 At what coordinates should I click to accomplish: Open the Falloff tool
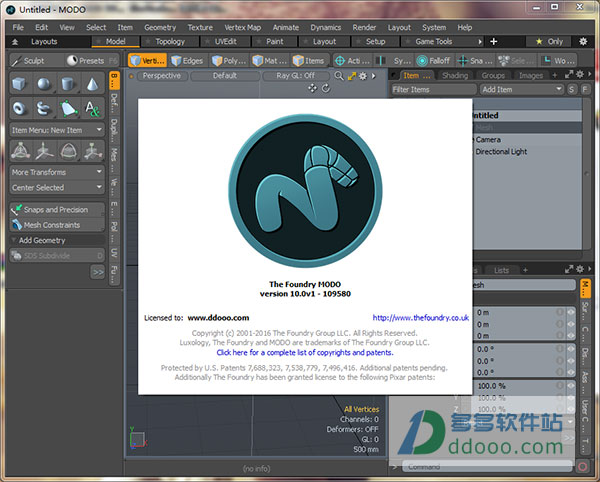click(x=434, y=60)
